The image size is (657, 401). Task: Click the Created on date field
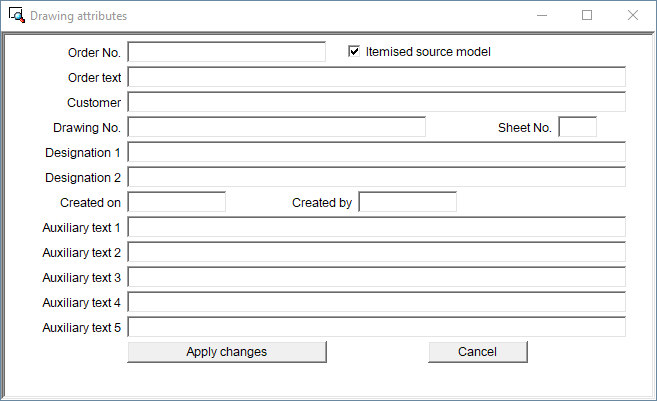point(177,202)
